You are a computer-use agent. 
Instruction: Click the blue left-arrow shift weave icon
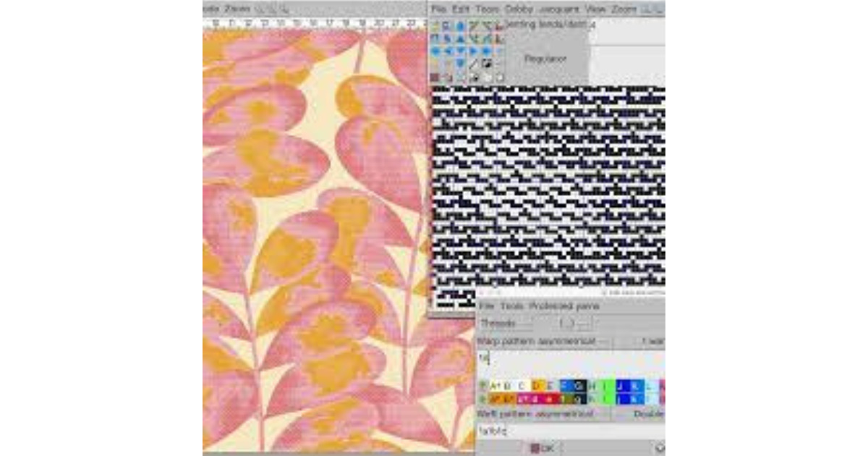point(448,51)
